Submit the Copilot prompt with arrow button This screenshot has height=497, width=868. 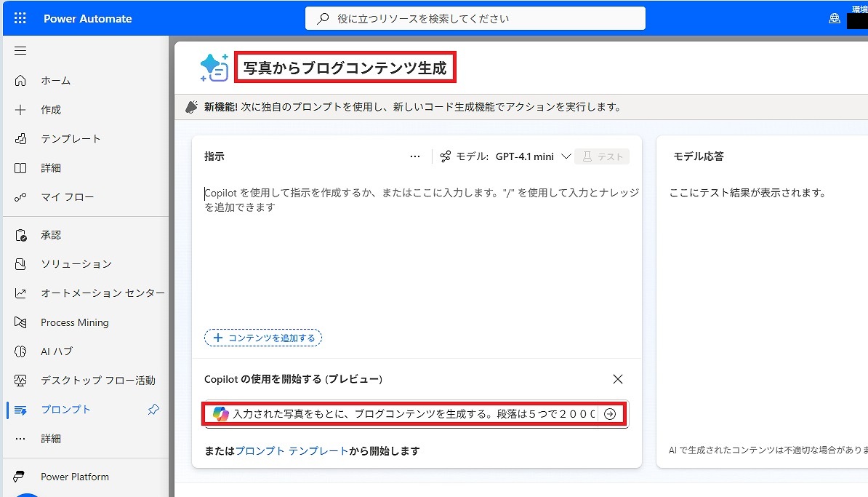610,414
